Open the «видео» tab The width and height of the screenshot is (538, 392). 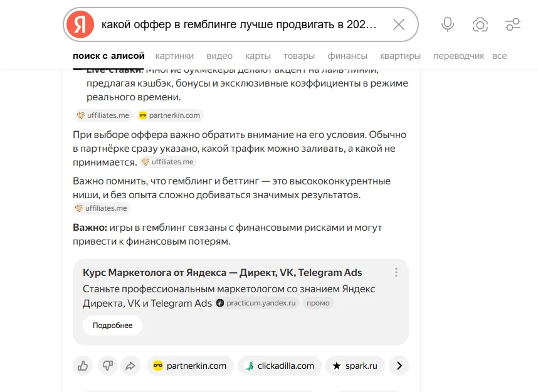(x=219, y=56)
